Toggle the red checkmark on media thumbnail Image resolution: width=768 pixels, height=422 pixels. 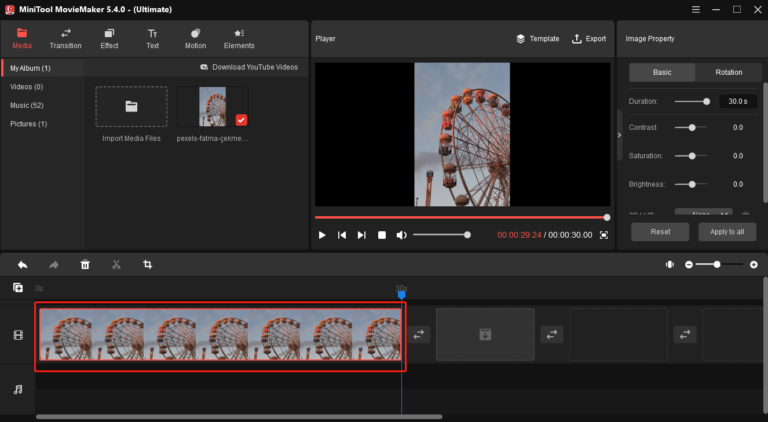(241, 119)
